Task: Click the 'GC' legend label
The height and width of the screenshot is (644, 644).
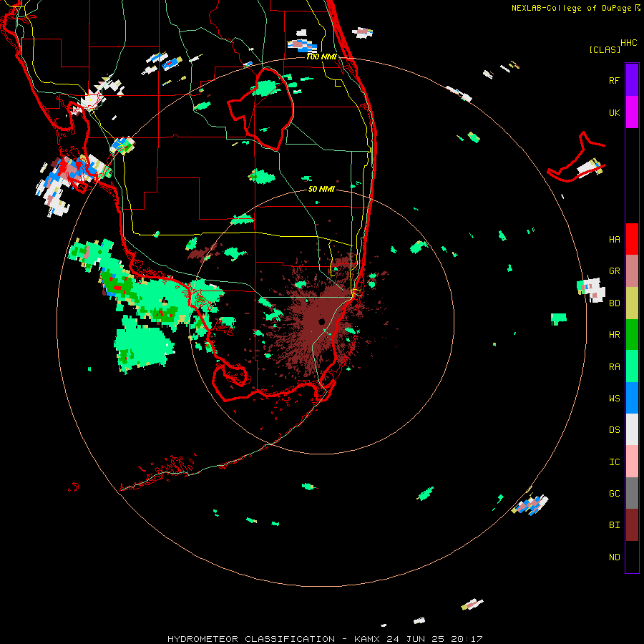Action: point(614,493)
